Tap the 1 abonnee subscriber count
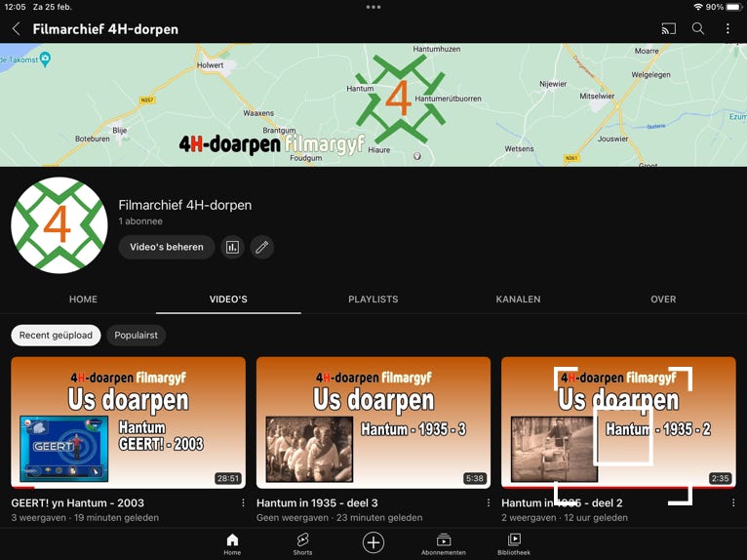Viewport: 747px width, 560px height. click(140, 221)
